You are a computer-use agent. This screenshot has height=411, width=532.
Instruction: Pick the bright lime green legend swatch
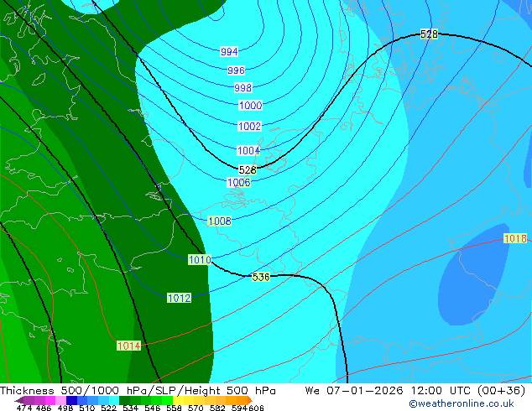click(168, 400)
